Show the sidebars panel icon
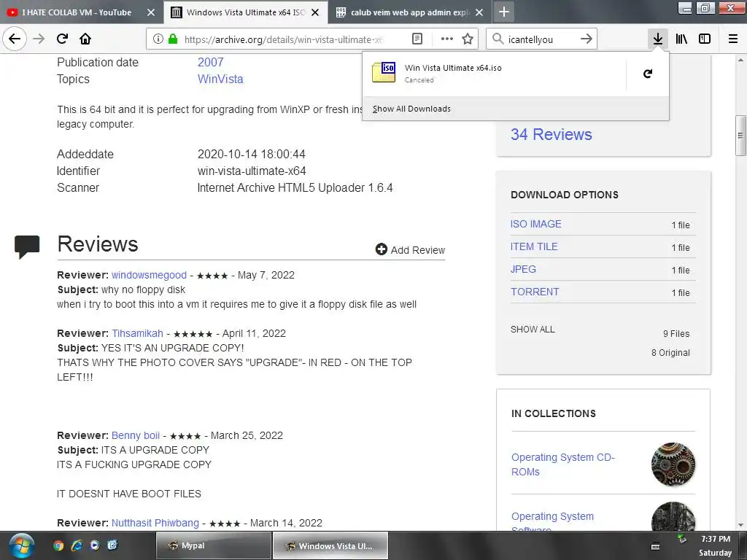The width and height of the screenshot is (747, 560). pos(705,39)
